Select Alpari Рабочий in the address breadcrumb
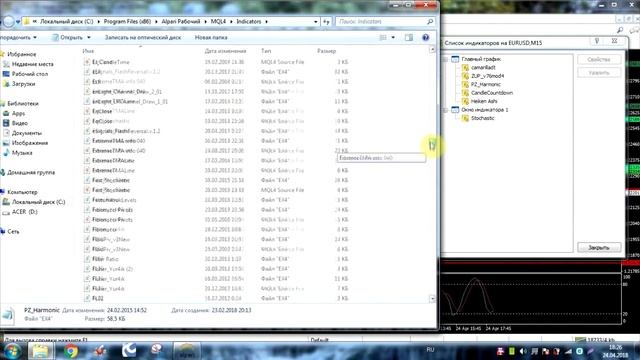This screenshot has width=640, height=360. coord(181,22)
